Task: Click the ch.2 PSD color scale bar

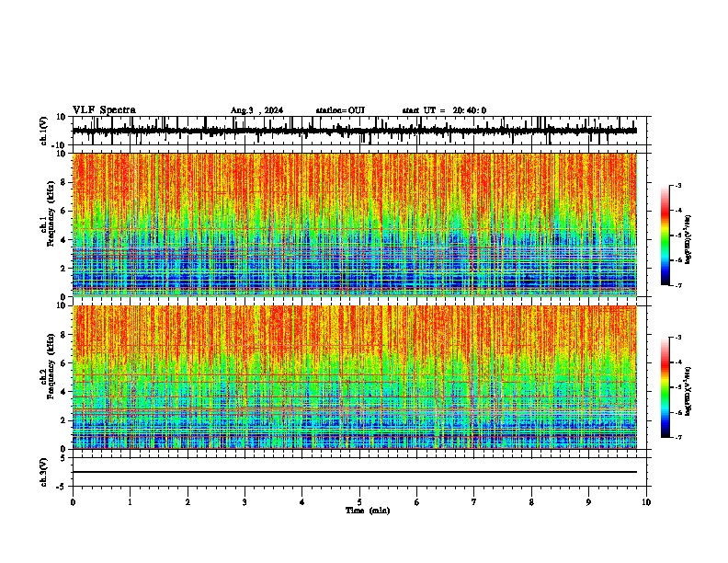Action: (665, 387)
